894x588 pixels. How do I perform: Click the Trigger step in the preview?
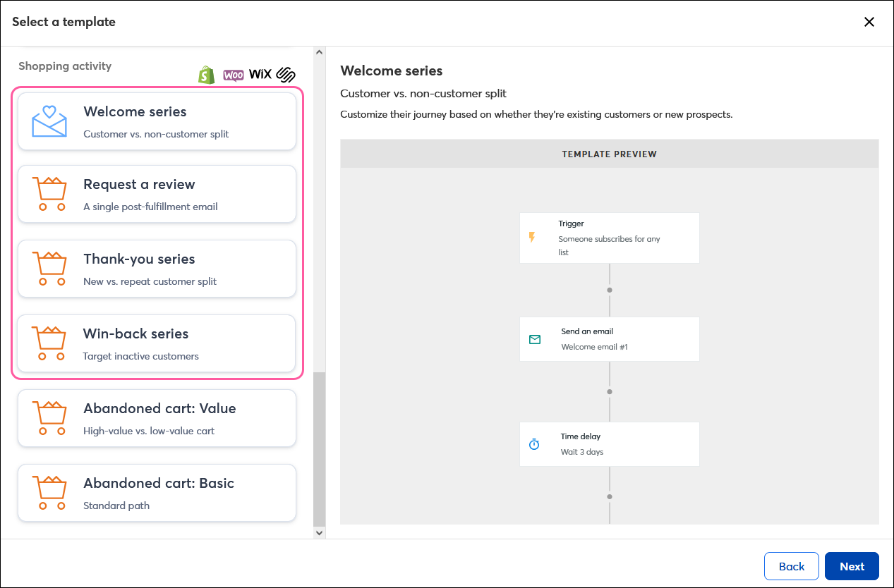(x=610, y=238)
